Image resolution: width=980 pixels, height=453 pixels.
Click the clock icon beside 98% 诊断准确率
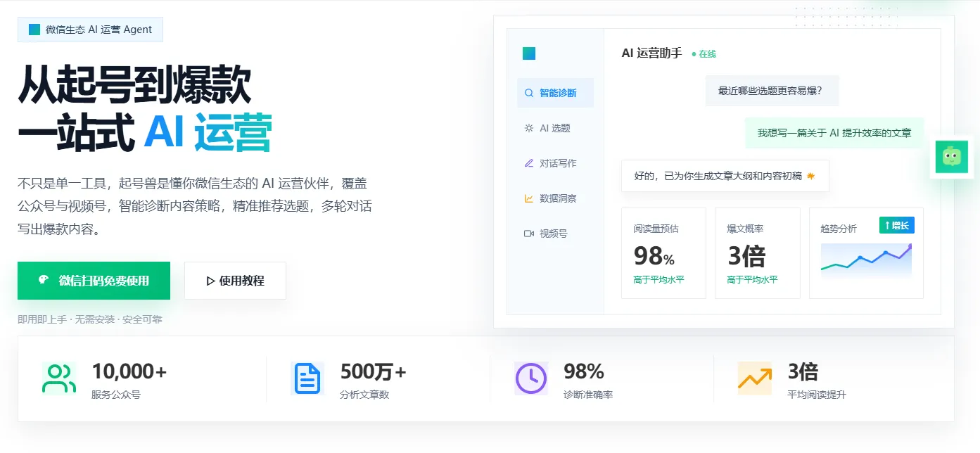(x=531, y=378)
